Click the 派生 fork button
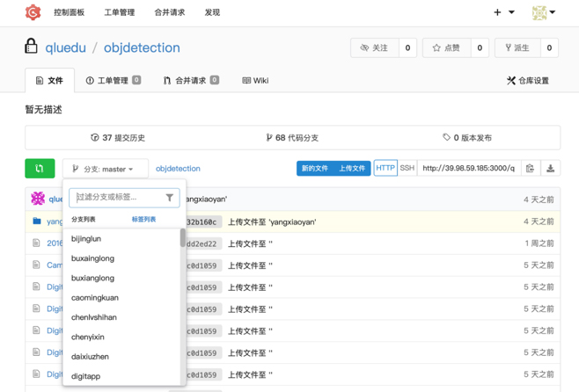 point(517,48)
